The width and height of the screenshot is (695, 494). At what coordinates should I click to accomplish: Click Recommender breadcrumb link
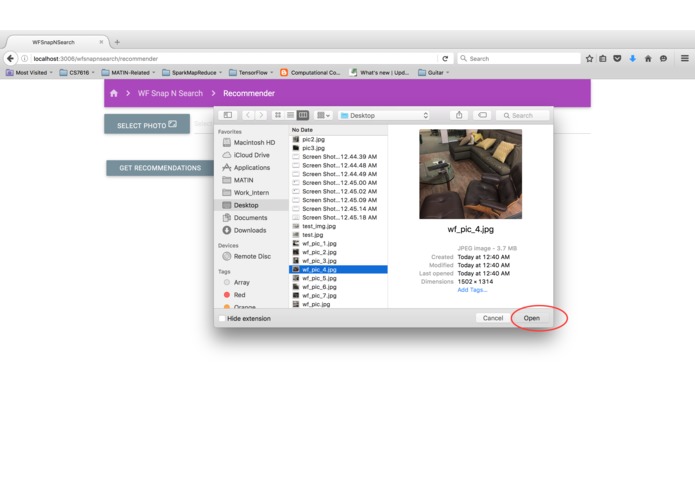(x=249, y=93)
